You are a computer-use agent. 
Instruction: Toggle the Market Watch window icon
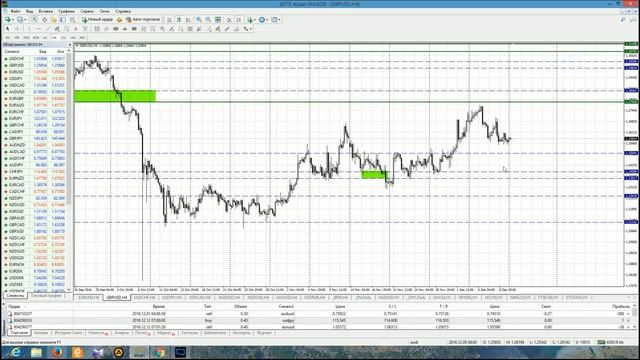coord(35,20)
